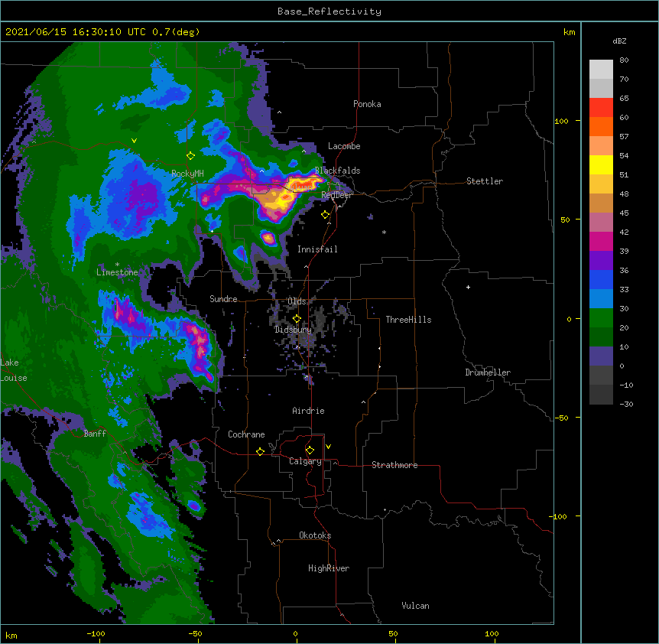Viewport: 659px width, 644px height.
Task: Pick the light gray 70-80 dBZ legend band
Action: click(x=601, y=70)
